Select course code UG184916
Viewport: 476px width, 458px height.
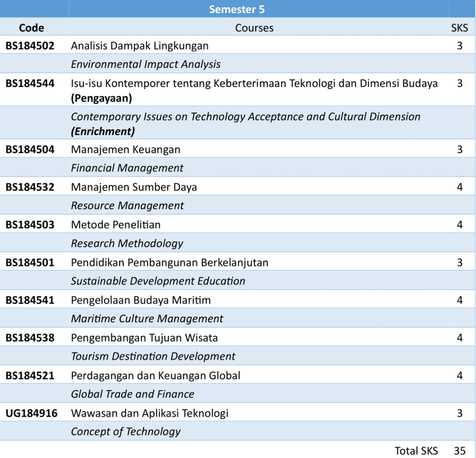(x=32, y=413)
